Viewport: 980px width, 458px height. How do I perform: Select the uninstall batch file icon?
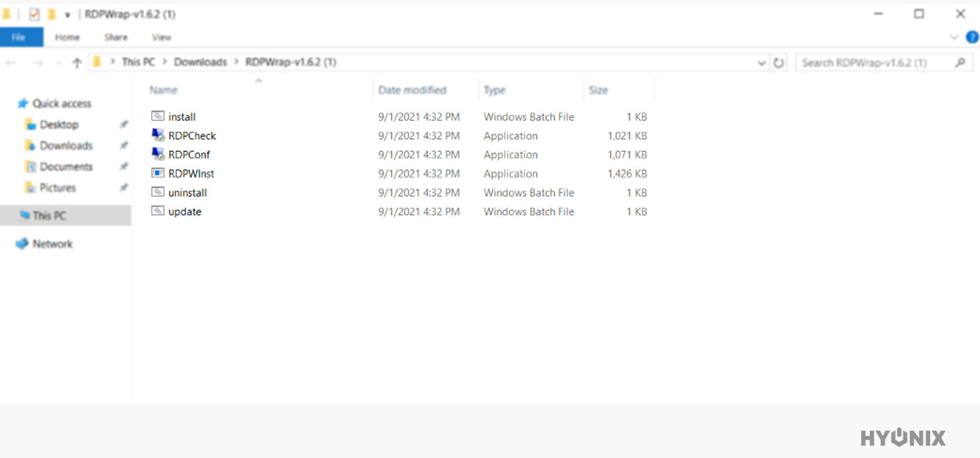click(158, 192)
